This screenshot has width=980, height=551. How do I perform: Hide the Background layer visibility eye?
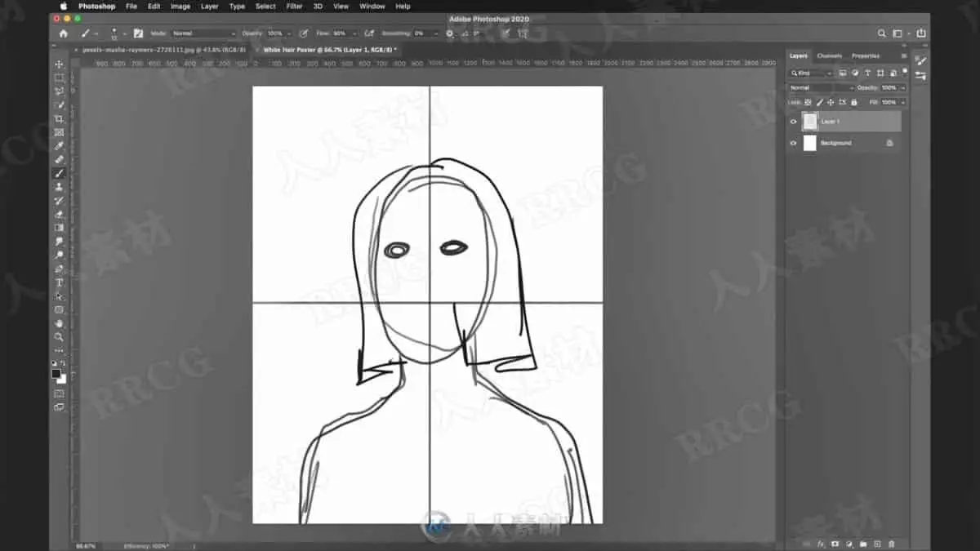tap(793, 143)
